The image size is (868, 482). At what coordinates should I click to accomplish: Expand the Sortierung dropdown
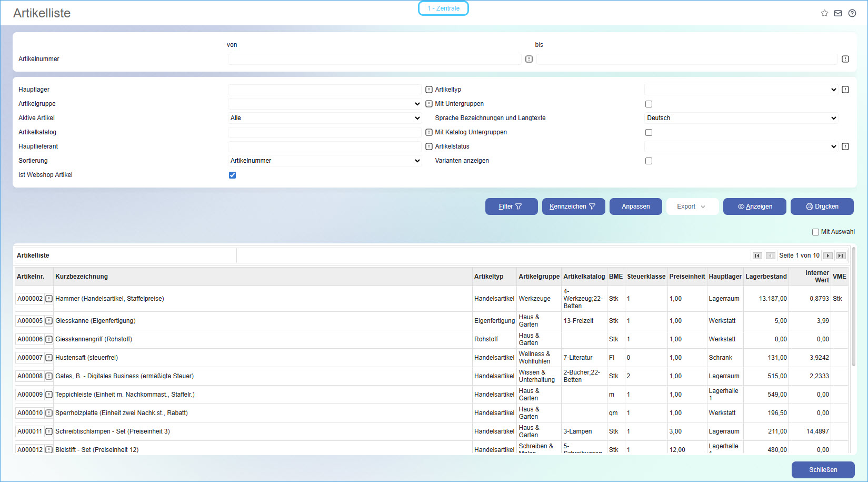(x=325, y=161)
